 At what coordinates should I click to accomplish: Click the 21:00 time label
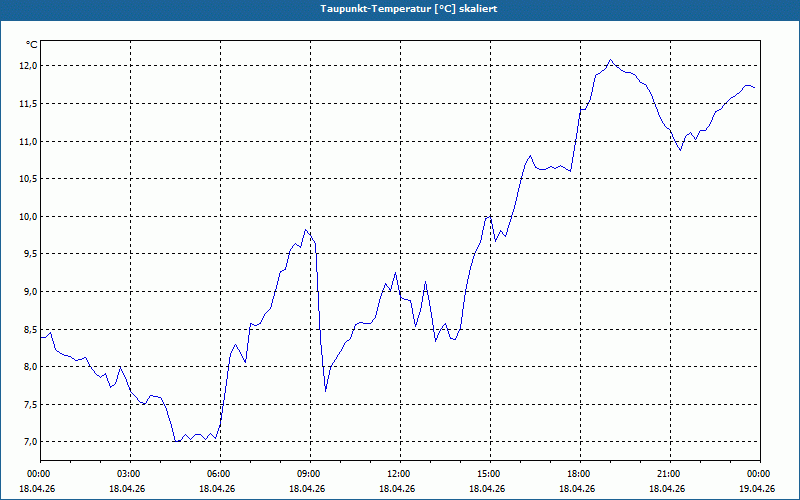tap(670, 474)
